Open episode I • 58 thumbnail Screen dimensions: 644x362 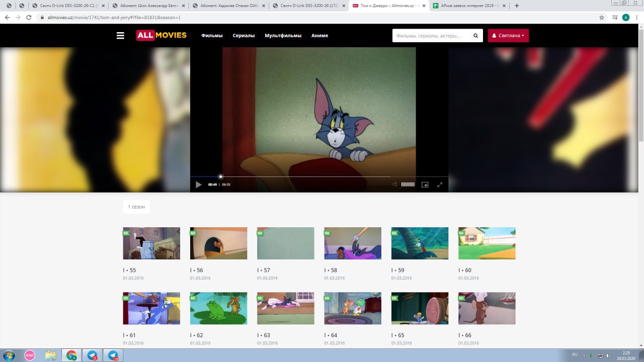(353, 243)
